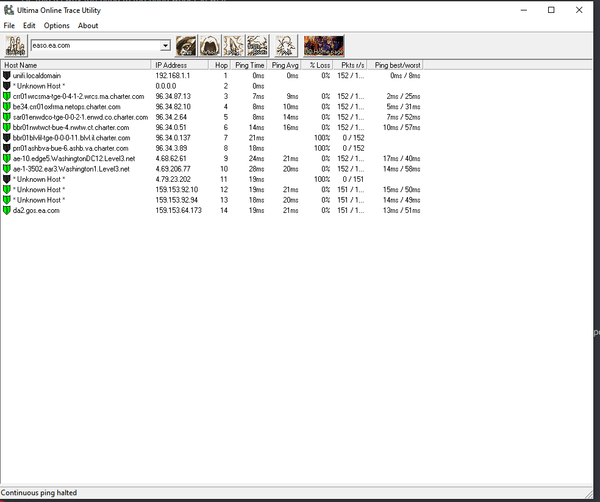
Task: Maximize the Trace Utility window
Action: 551,10
